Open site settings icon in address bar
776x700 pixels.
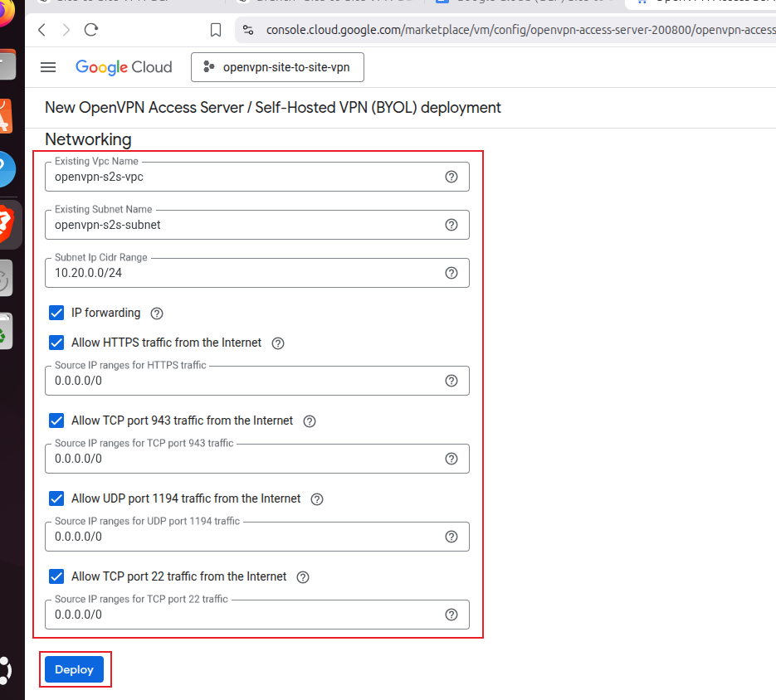[x=248, y=30]
